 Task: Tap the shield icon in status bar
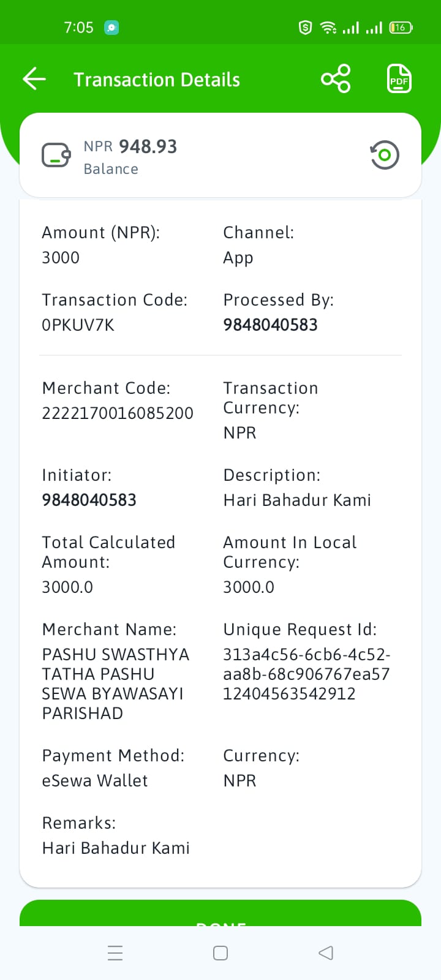(305, 28)
